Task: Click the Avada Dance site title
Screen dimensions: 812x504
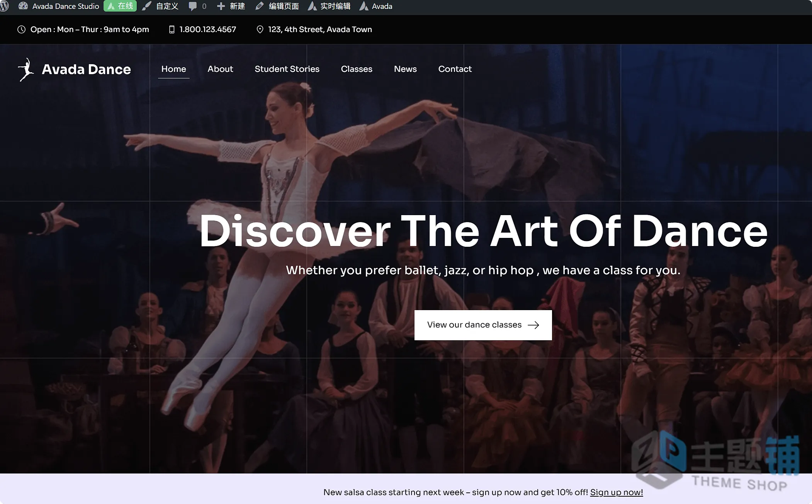Action: [87, 69]
